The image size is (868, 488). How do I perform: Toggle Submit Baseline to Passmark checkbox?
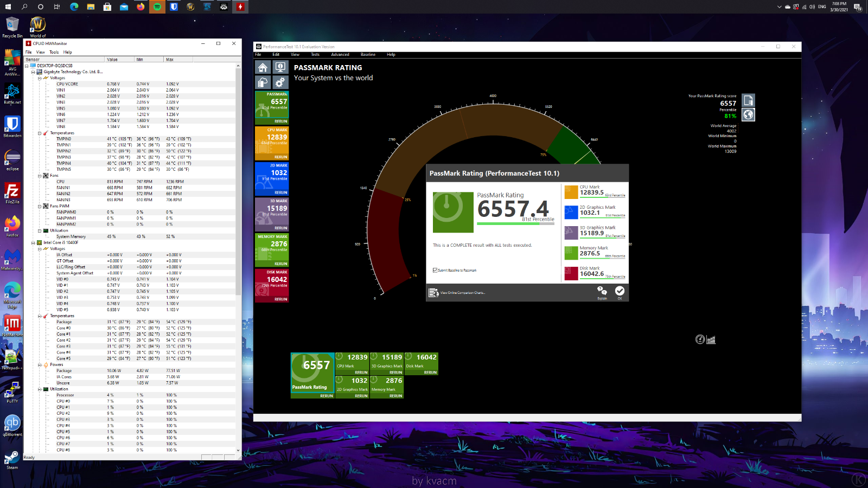(435, 270)
